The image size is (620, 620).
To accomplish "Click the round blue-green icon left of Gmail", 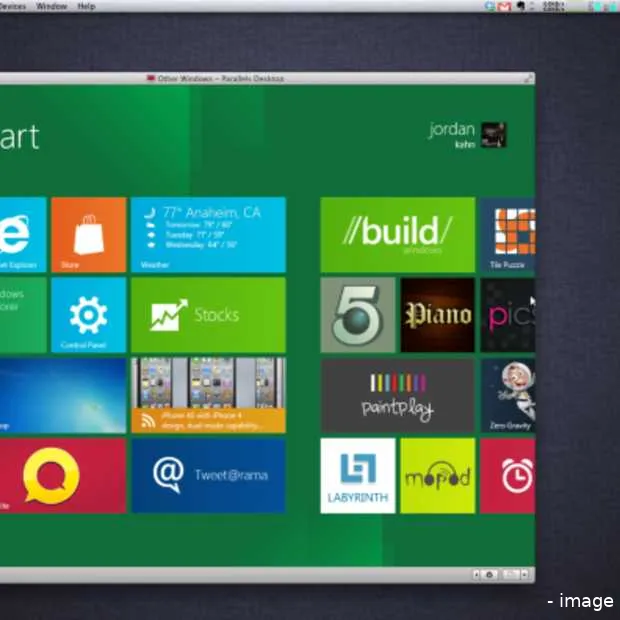I will (490, 6).
